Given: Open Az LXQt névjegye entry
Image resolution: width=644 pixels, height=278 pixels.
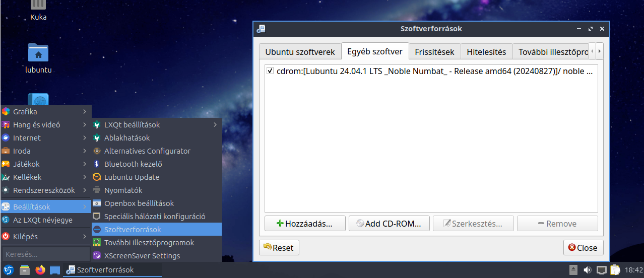Looking at the screenshot, I should (x=46, y=220).
